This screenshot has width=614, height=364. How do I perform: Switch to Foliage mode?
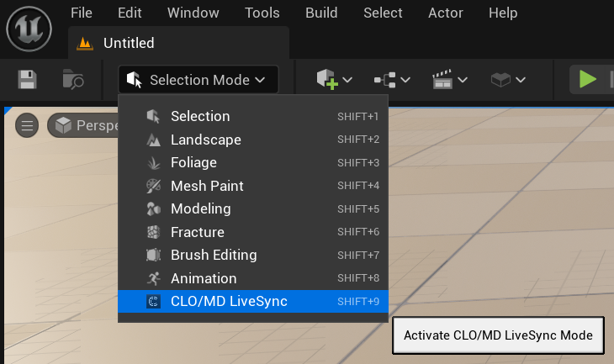pos(193,162)
